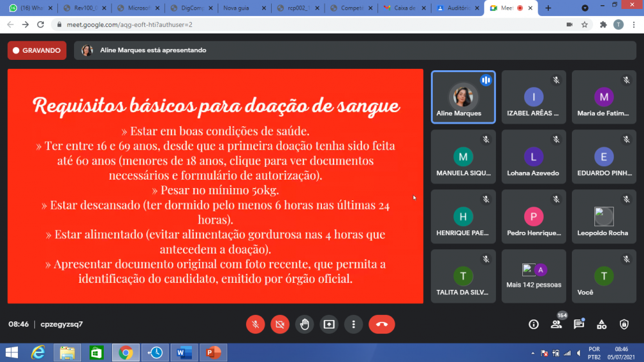Open Chrome extensions puzzle icon
This screenshot has height=362, width=644.
click(603, 24)
